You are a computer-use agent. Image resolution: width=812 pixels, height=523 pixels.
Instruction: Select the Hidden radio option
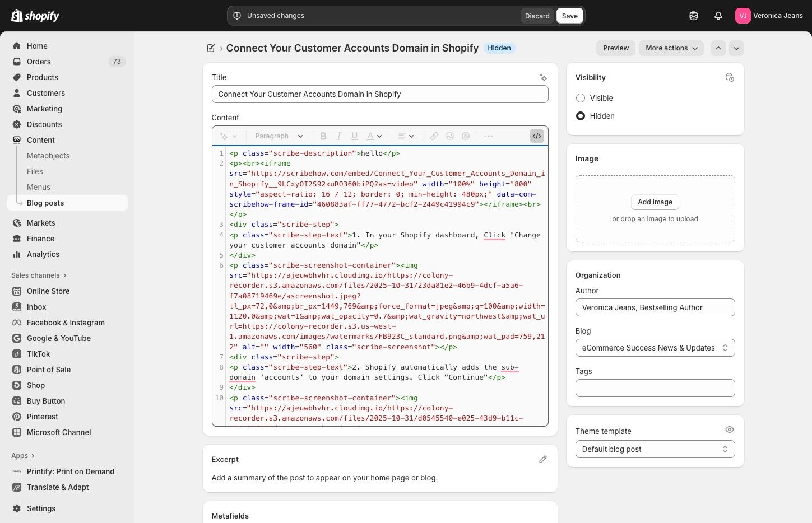click(581, 116)
